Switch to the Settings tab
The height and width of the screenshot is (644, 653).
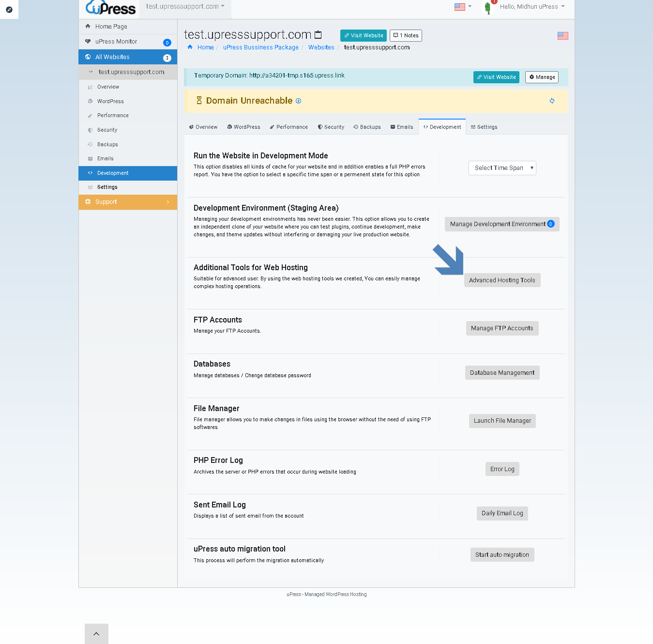[484, 127]
